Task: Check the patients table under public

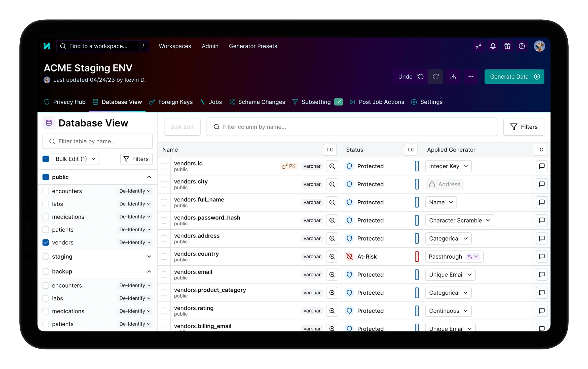Action: (x=46, y=230)
